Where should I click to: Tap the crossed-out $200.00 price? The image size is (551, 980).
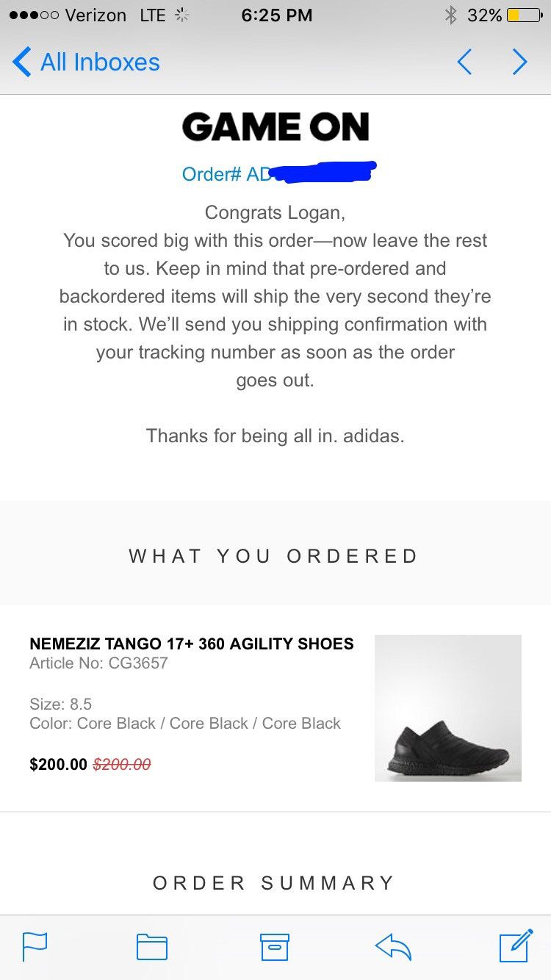[x=122, y=765]
